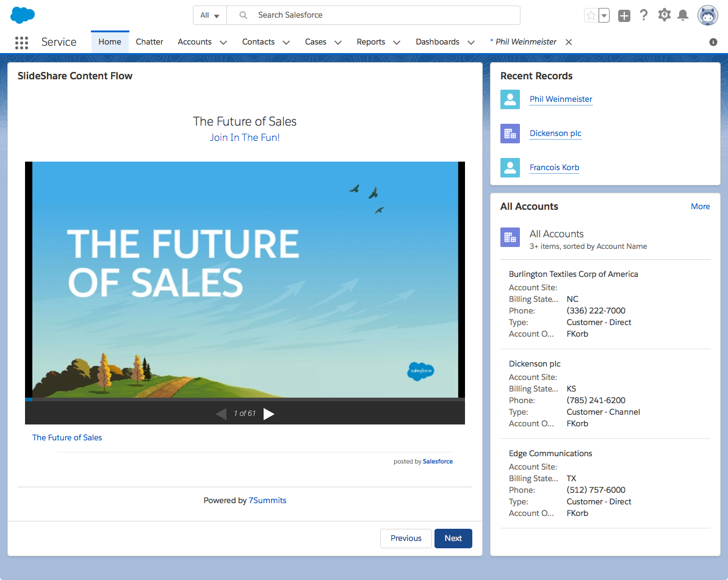Click the 'Customer - Channel' type value
728x580 pixels.
click(603, 412)
